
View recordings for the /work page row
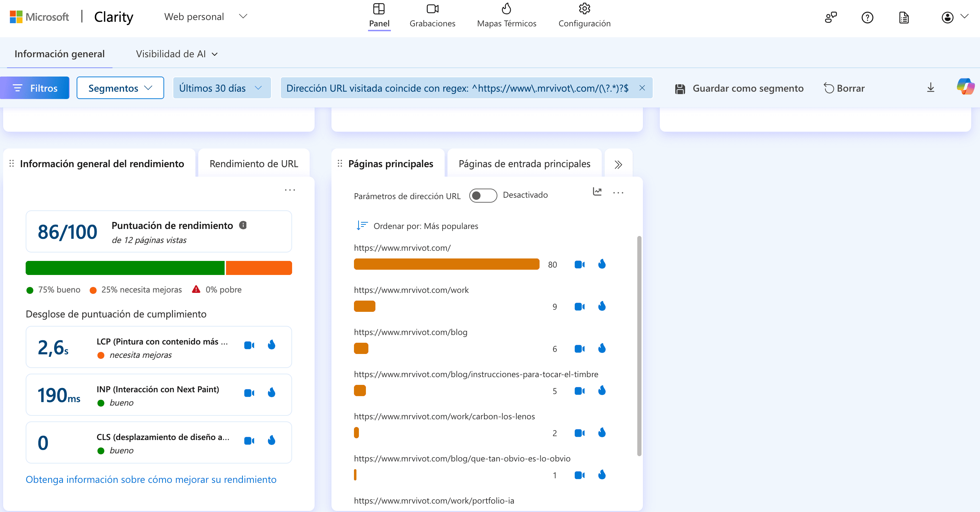[x=580, y=307]
